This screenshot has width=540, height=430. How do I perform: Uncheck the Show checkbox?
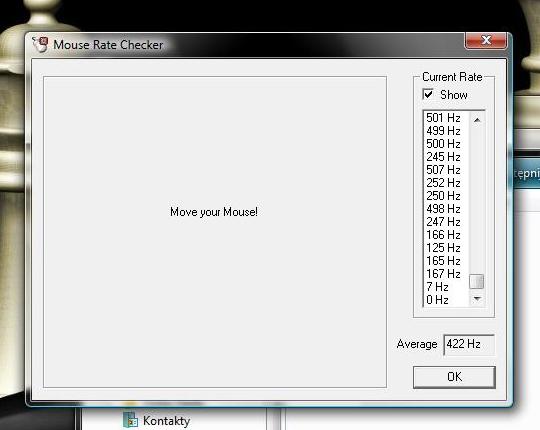428,94
